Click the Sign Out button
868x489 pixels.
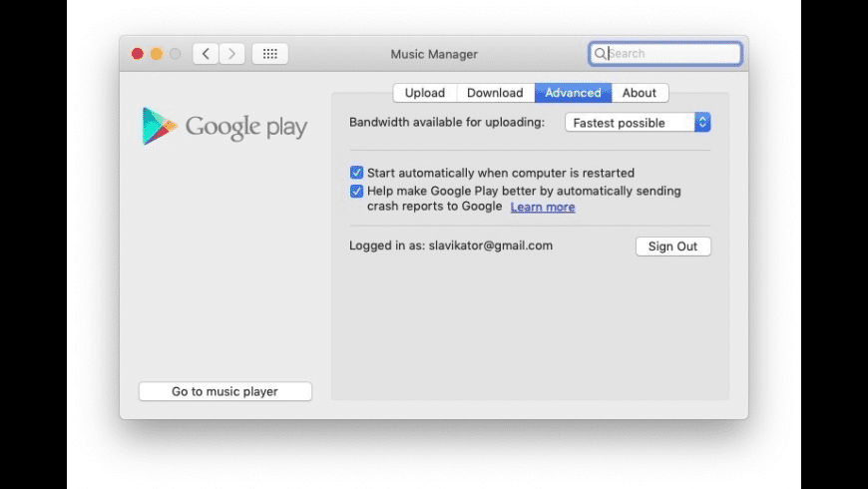coord(673,246)
